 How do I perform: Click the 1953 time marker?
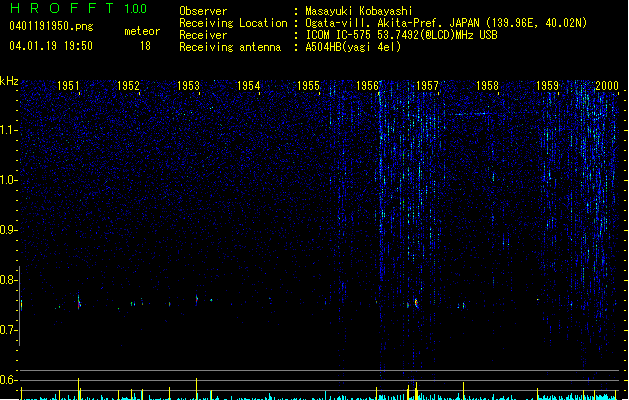tap(188, 85)
